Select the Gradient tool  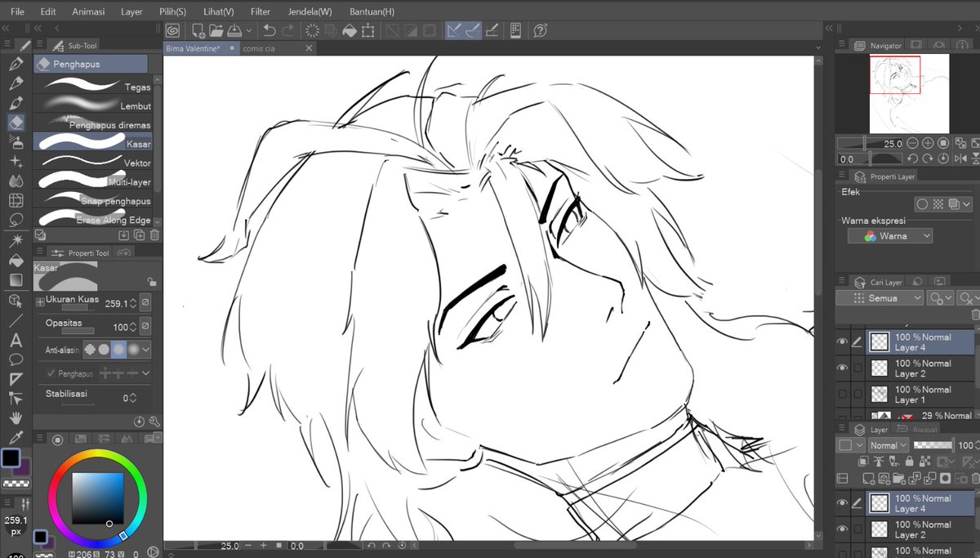[16, 280]
